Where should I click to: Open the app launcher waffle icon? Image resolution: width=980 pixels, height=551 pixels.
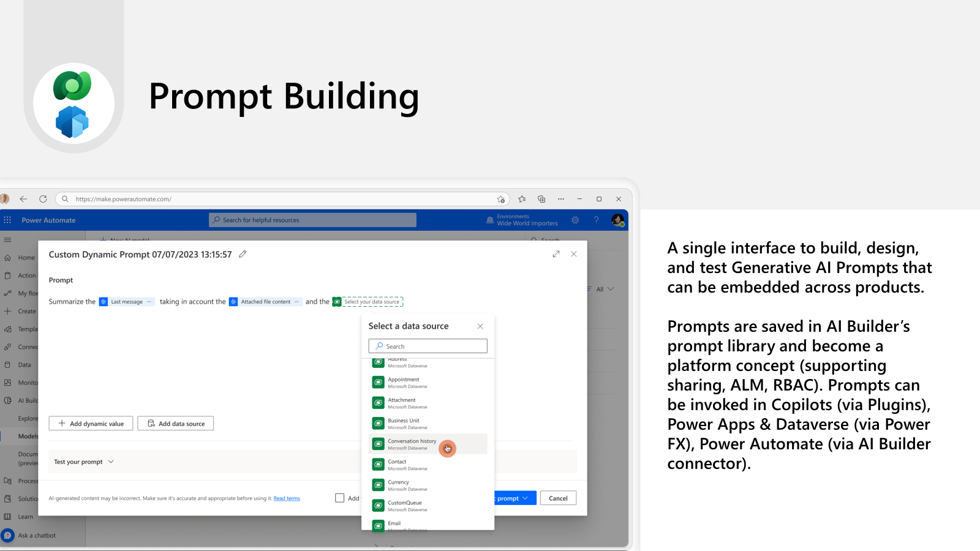(7, 220)
